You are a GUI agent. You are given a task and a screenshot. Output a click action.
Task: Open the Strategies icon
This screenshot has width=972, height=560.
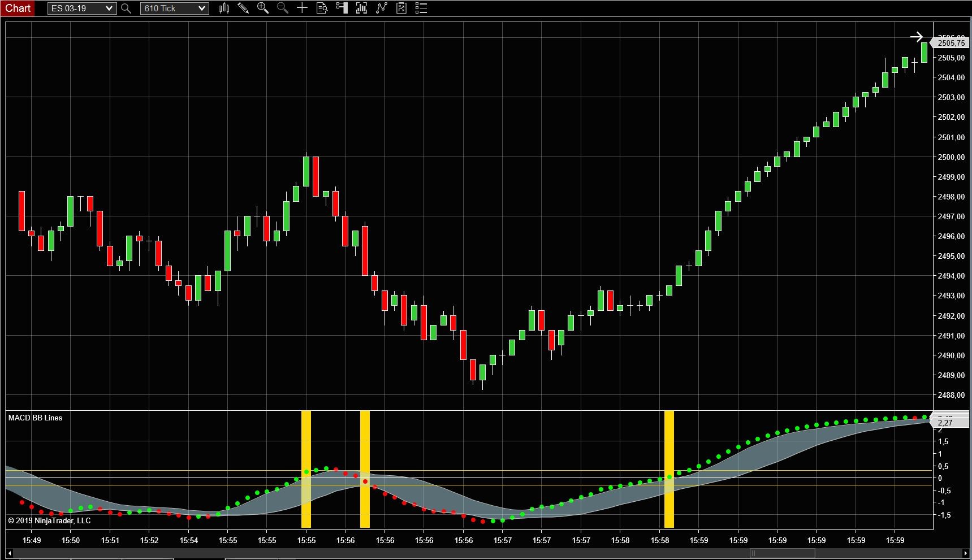(401, 8)
